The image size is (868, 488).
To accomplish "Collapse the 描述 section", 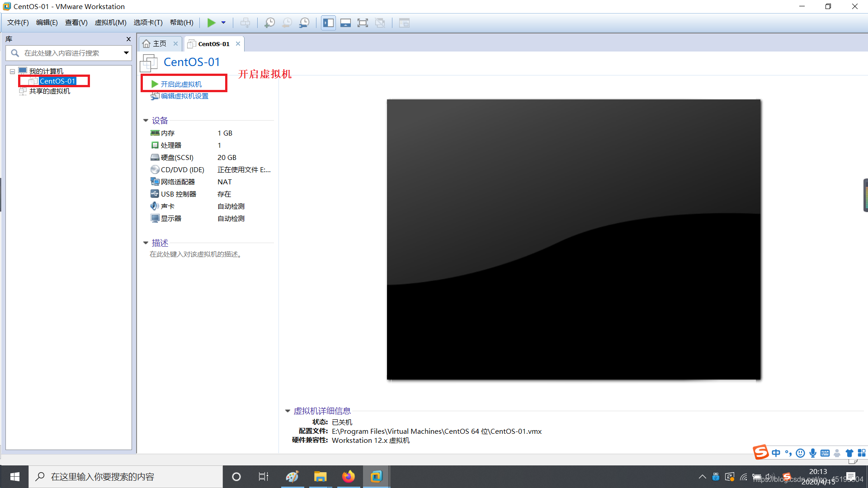I will [146, 243].
